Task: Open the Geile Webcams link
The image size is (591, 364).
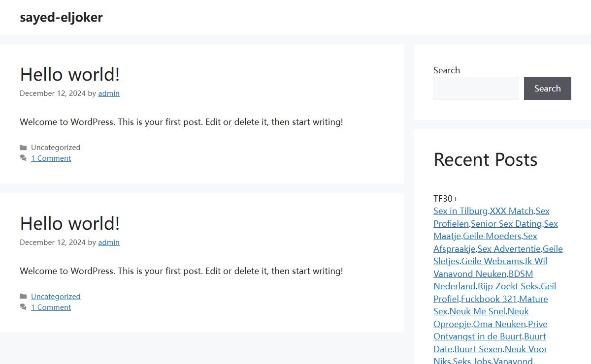Action: click(x=492, y=261)
